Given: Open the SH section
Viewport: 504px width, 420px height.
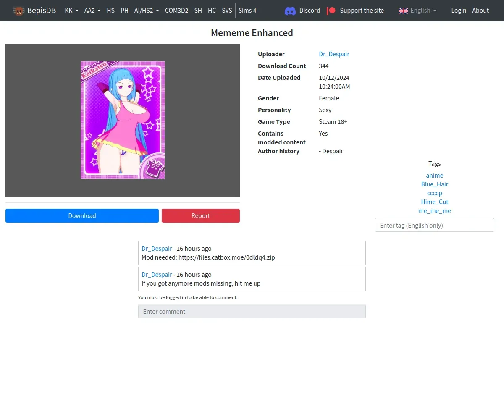Looking at the screenshot, I should pos(198,10).
